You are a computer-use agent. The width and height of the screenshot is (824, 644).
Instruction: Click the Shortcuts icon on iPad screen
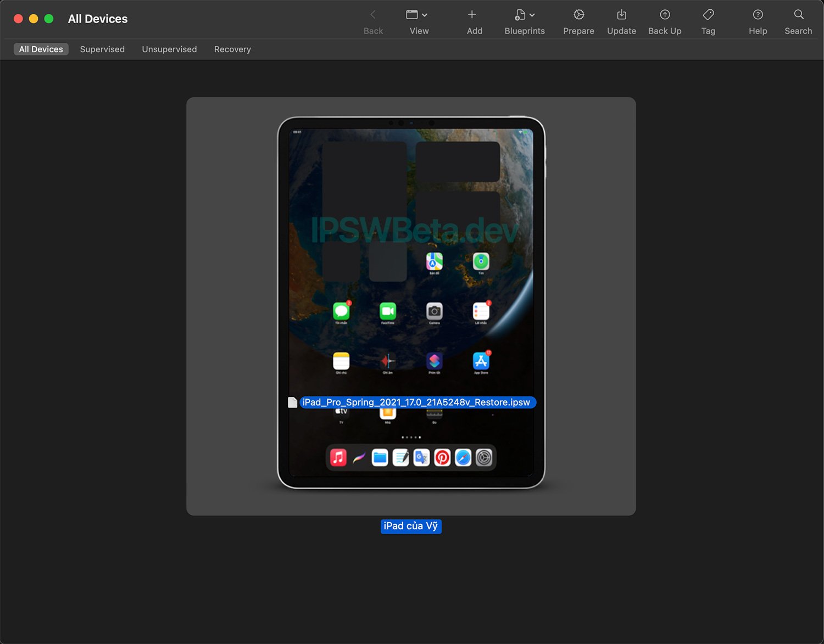pyautogui.click(x=435, y=361)
